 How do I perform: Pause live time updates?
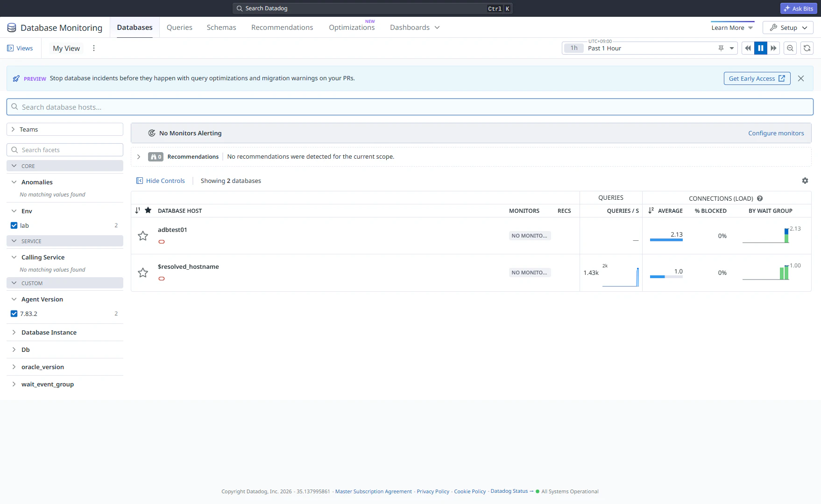(761, 48)
